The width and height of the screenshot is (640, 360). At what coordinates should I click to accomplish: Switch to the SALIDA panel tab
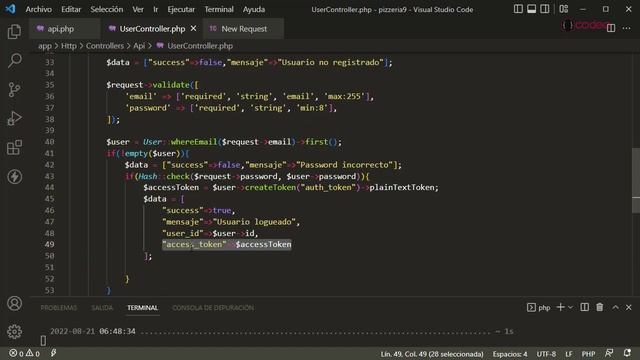coord(102,308)
